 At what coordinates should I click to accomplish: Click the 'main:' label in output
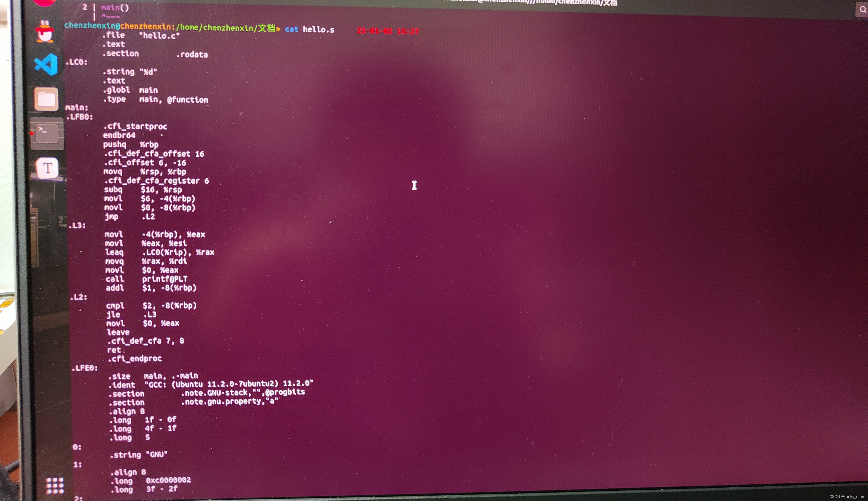[x=77, y=108]
